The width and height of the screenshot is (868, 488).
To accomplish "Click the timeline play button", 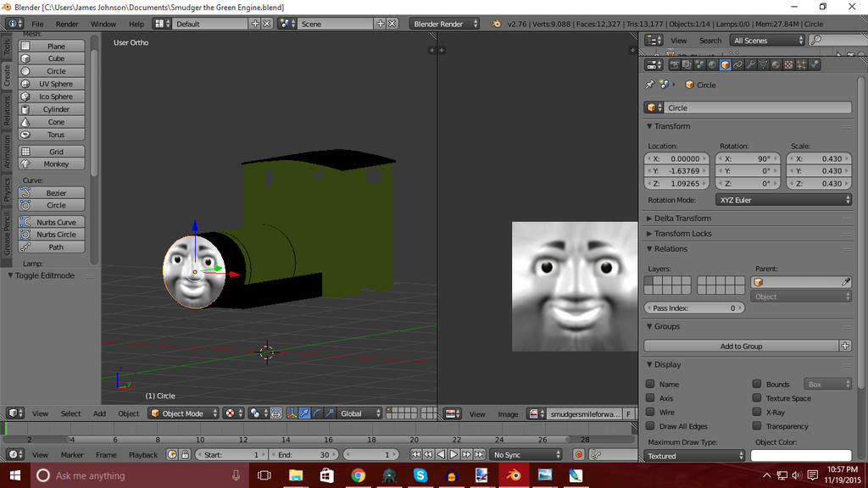I will [x=453, y=455].
